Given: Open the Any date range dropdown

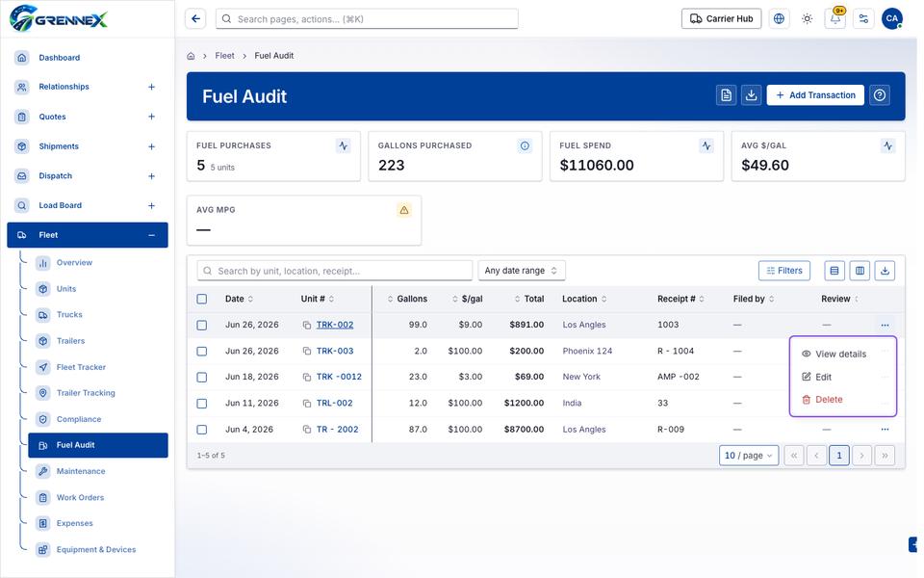Looking at the screenshot, I should click(x=522, y=271).
